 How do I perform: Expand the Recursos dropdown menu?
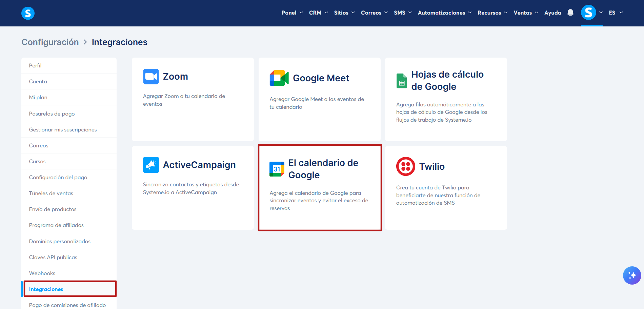492,13
